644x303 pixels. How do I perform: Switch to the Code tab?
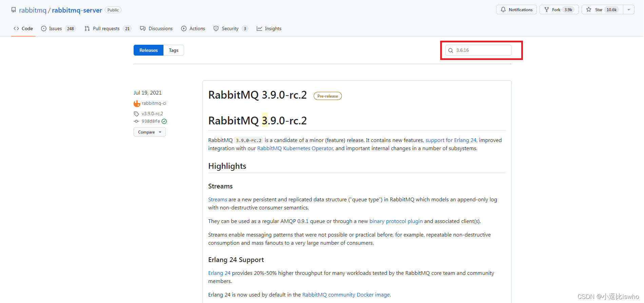click(23, 28)
